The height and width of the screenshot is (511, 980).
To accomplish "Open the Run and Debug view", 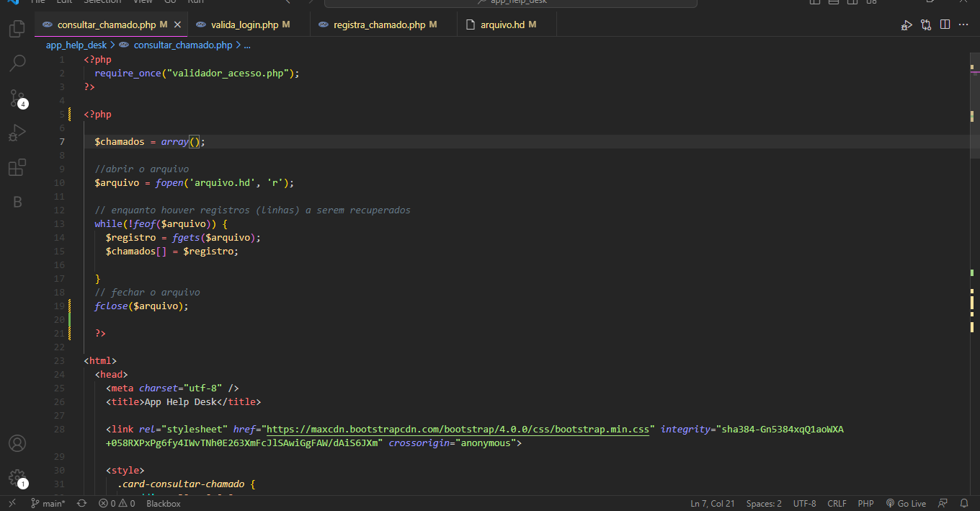I will coord(17,133).
